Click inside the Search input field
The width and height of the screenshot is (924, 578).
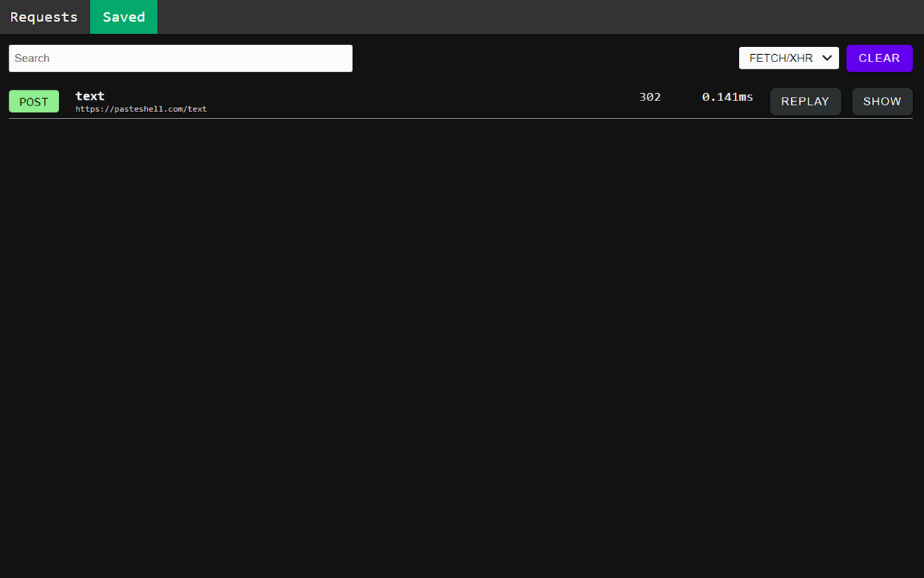180,58
